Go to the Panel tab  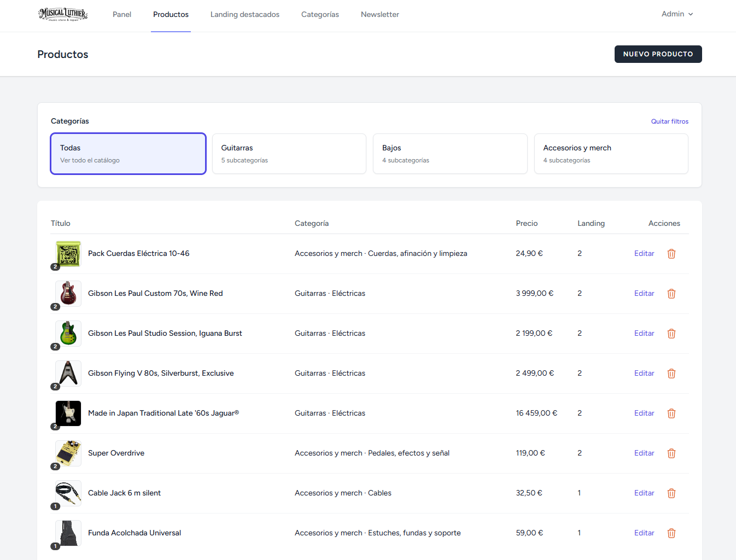[122, 15]
